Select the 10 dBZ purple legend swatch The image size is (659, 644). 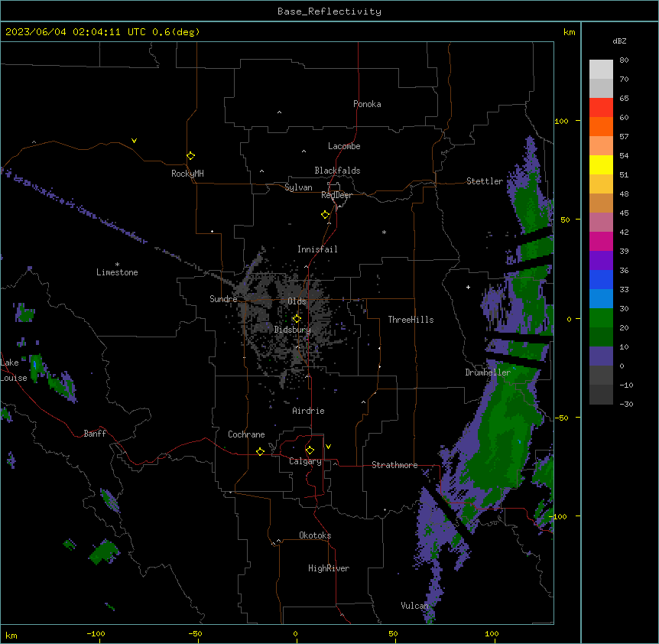601,356
